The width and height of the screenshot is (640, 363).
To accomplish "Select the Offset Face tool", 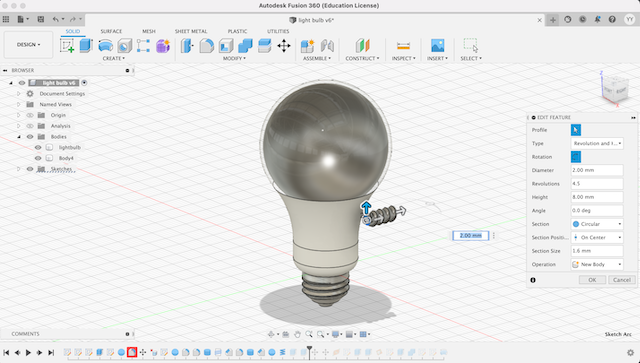I will 264,45.
